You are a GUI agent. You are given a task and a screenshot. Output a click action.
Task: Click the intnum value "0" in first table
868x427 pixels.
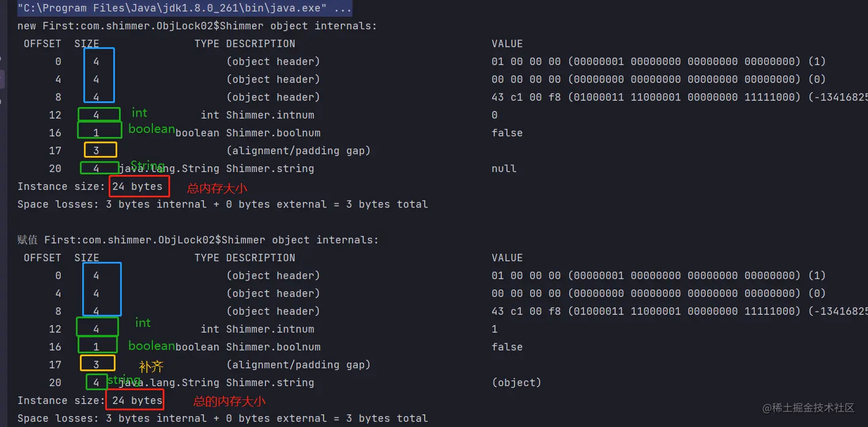494,115
